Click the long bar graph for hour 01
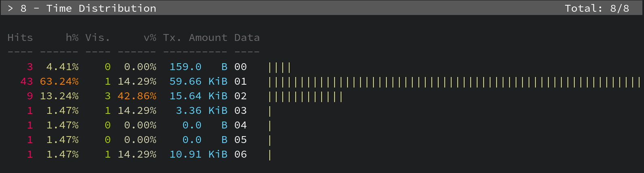The image size is (644, 173). 454,82
